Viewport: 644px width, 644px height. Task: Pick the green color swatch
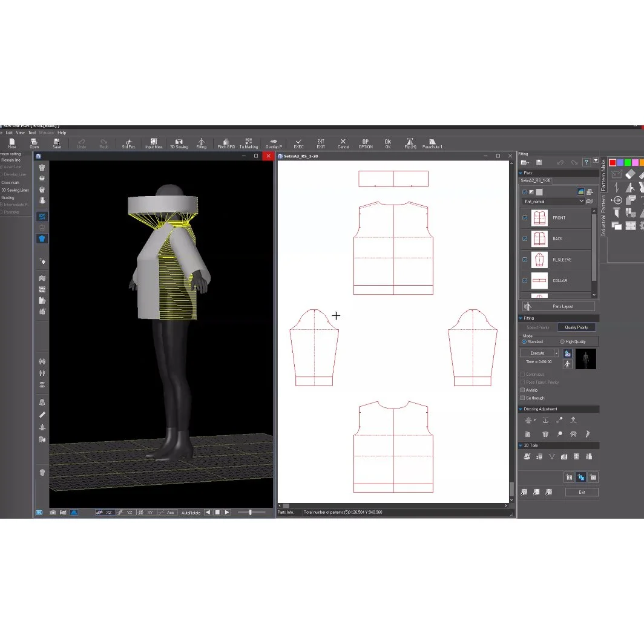click(628, 163)
